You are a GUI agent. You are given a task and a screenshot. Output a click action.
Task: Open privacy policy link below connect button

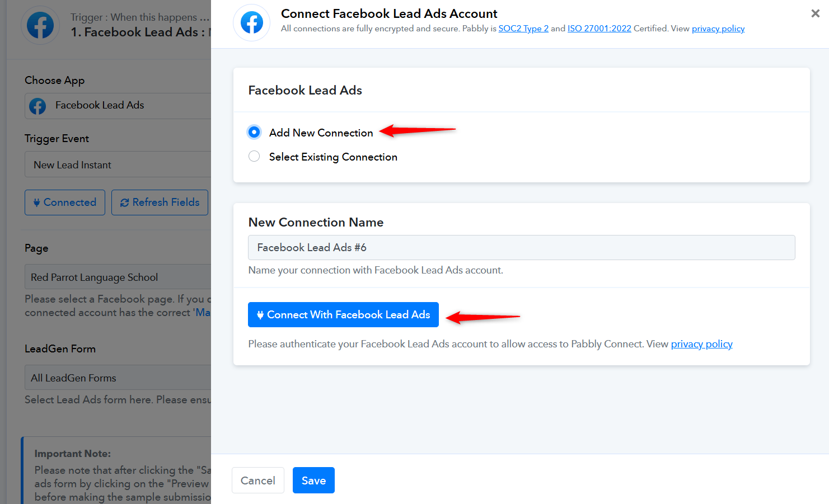click(x=701, y=344)
